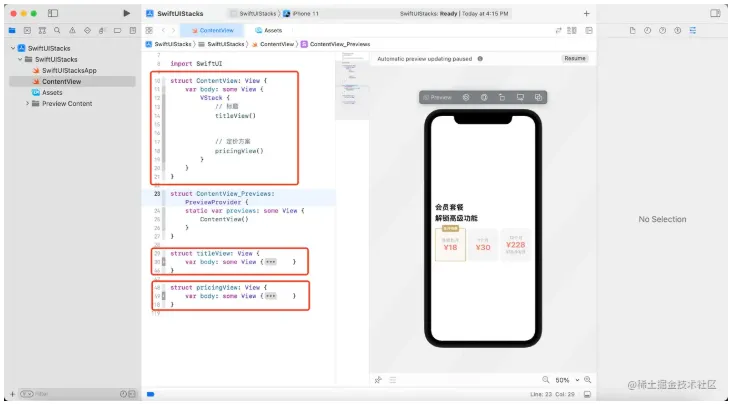The height and width of the screenshot is (404, 730).
Task: Add a new file with navigator plus
Action: click(13, 394)
